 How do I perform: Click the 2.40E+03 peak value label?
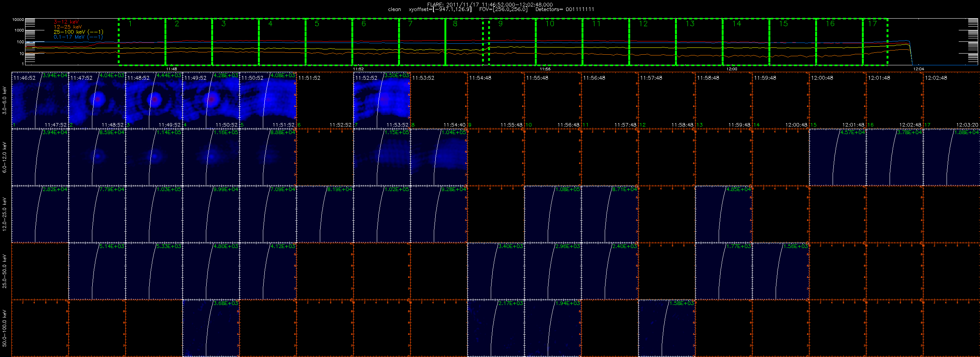pos(625,246)
